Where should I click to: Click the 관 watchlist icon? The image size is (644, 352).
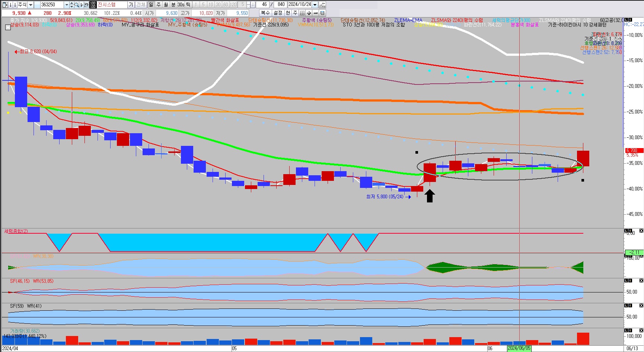point(86,4)
